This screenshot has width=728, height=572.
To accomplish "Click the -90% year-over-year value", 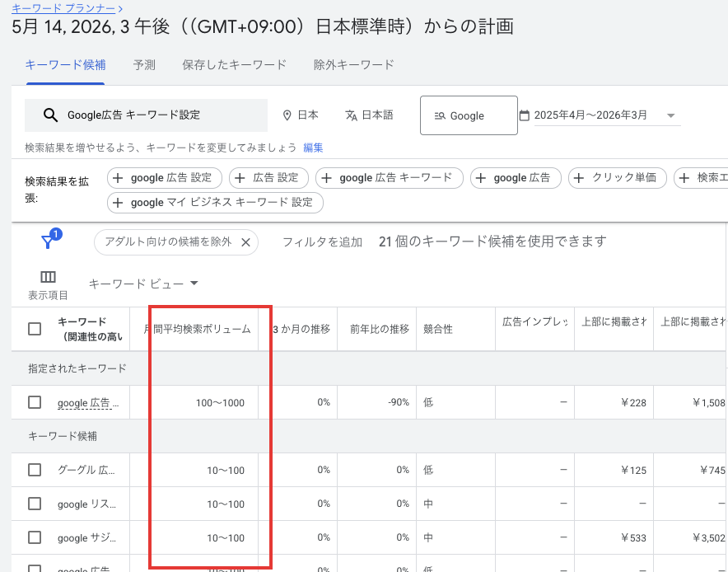I will tap(399, 402).
